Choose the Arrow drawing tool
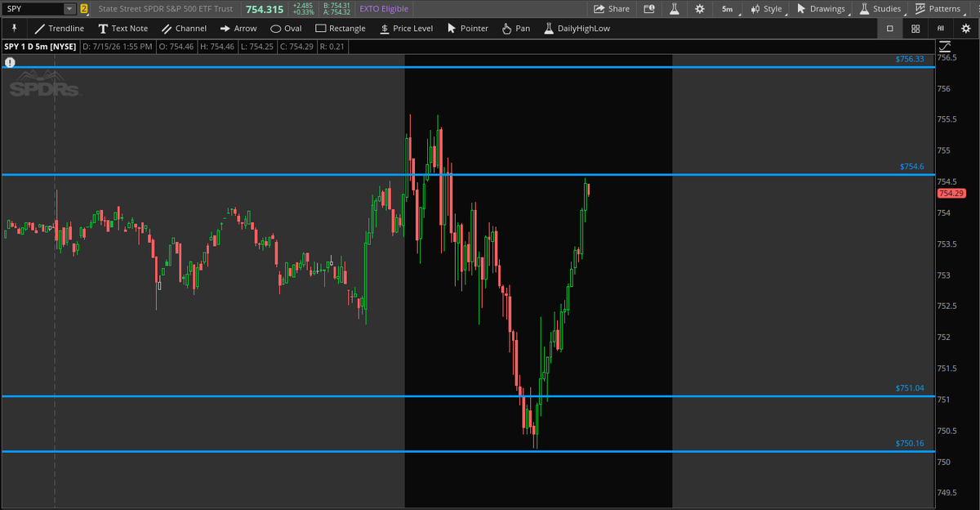Image resolution: width=980 pixels, height=510 pixels. [238, 29]
